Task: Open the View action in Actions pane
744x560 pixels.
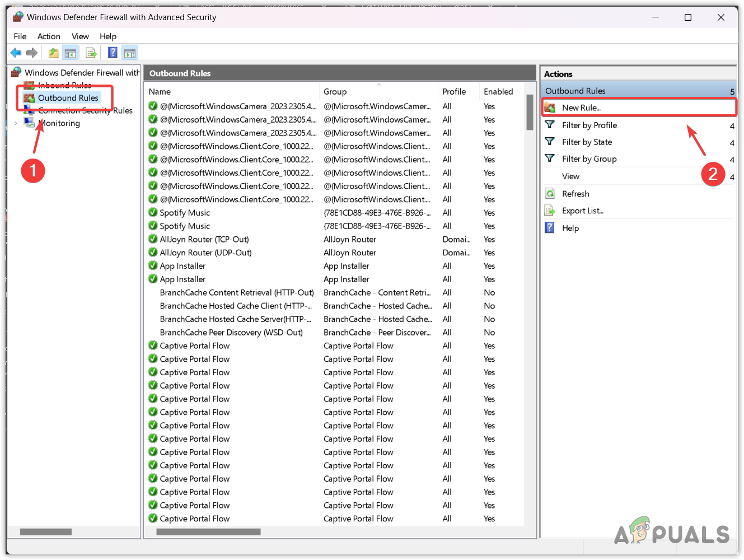Action: pos(570,176)
